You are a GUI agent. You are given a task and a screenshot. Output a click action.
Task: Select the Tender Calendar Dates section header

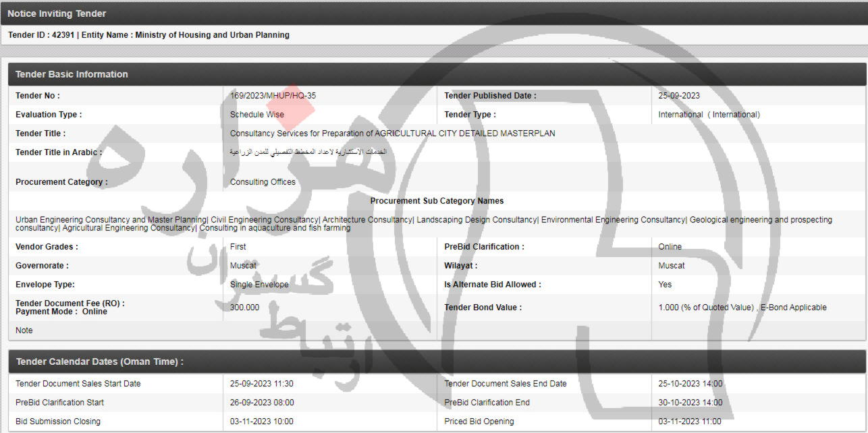99,362
